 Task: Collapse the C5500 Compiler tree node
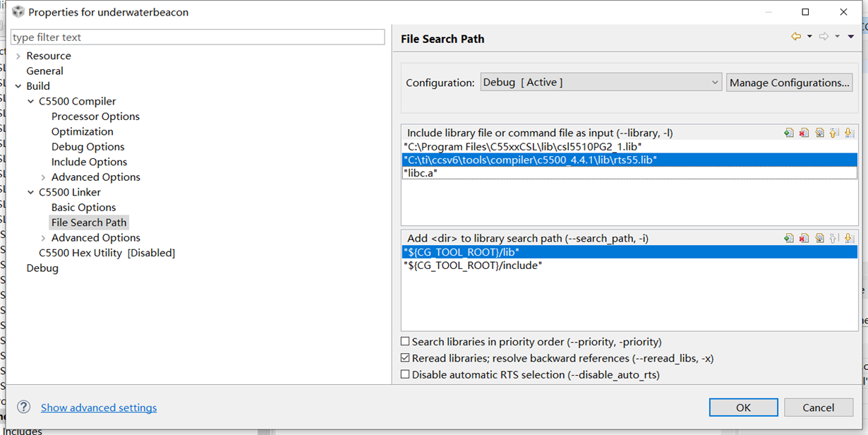click(x=30, y=102)
